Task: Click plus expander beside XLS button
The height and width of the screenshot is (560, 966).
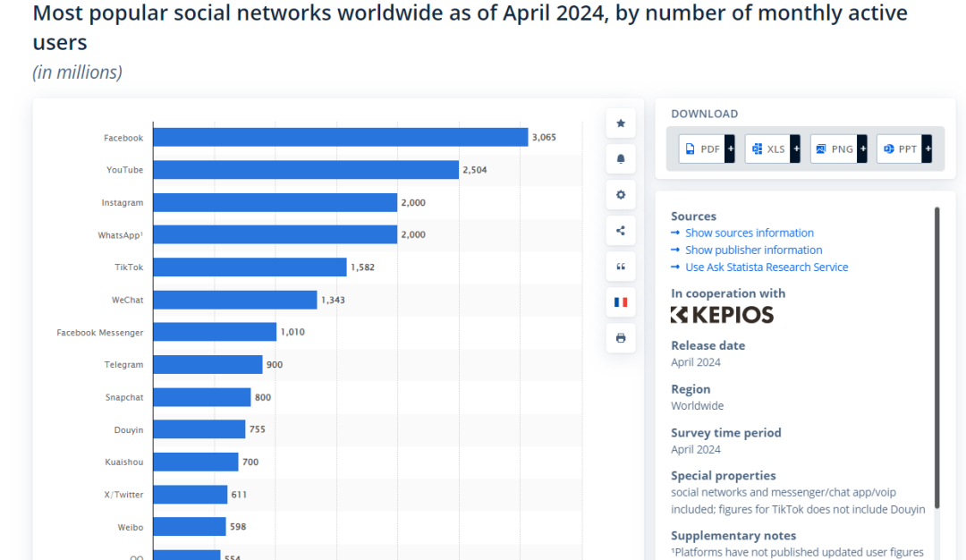Action: (x=795, y=149)
